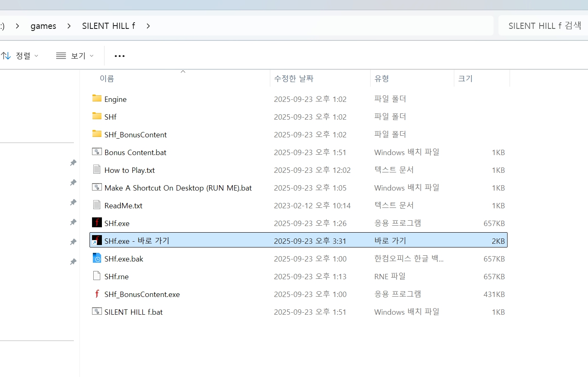Click the ReadMe.txt document icon
Image resolution: width=588 pixels, height=377 pixels.
click(97, 205)
